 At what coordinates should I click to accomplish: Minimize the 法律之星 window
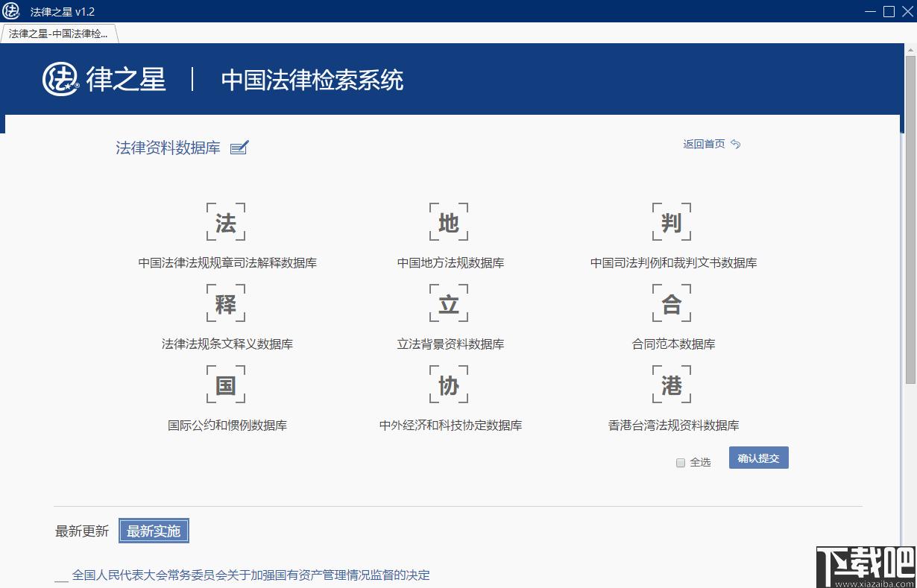point(872,11)
